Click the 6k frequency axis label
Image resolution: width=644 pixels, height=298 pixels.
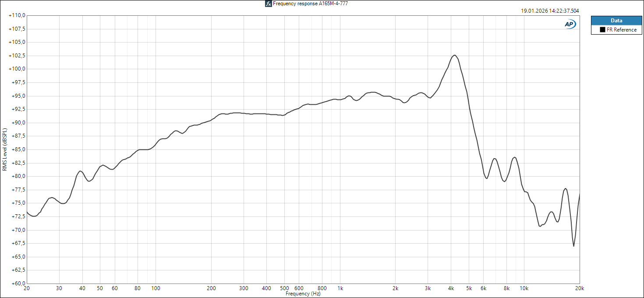click(x=484, y=288)
